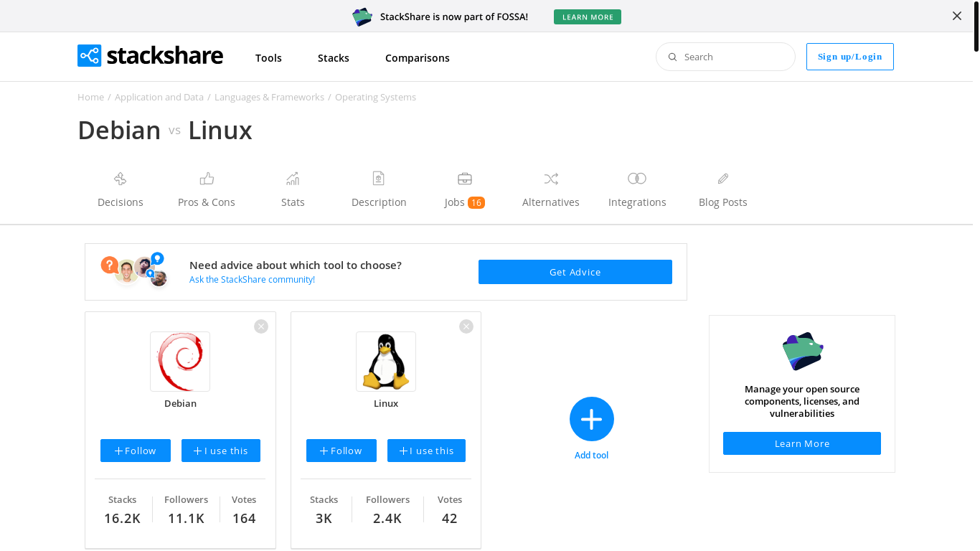Click the community avatars advice icon

click(134, 270)
